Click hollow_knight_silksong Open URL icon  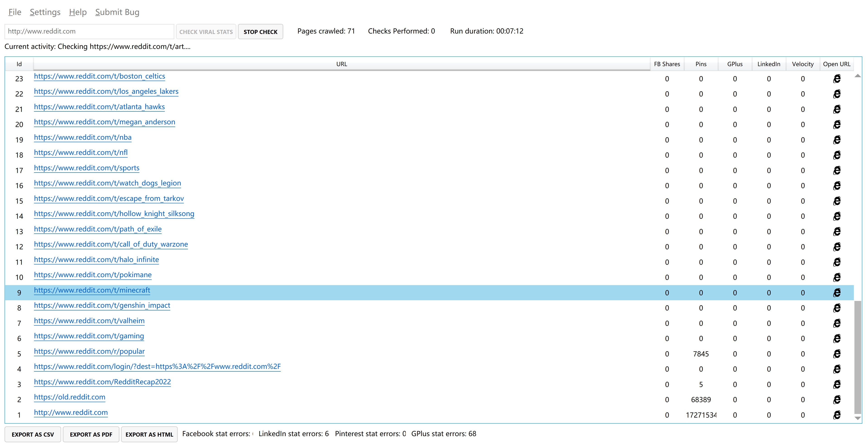pyautogui.click(x=837, y=216)
